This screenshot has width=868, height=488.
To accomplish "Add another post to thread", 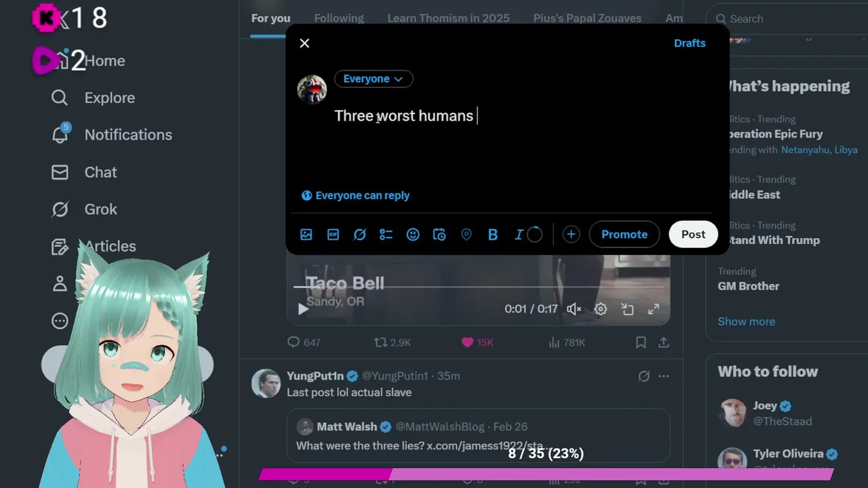I will 571,235.
